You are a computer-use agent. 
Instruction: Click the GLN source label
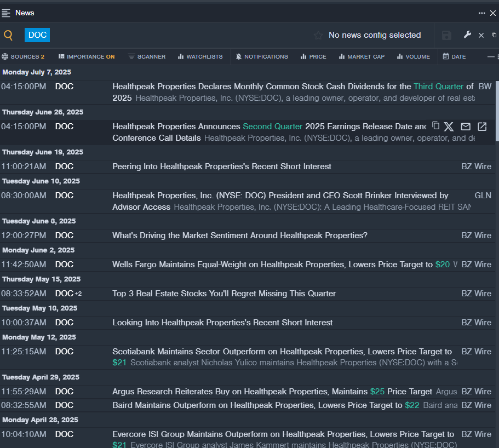(483, 196)
